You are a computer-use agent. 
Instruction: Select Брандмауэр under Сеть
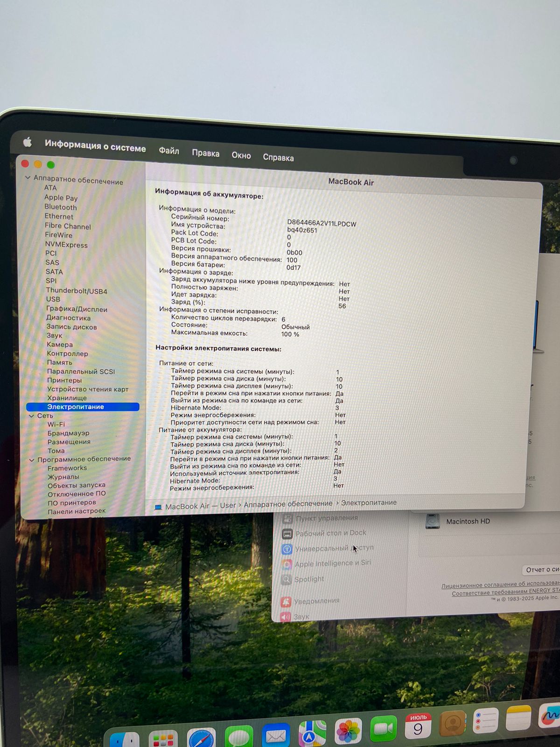coord(68,433)
